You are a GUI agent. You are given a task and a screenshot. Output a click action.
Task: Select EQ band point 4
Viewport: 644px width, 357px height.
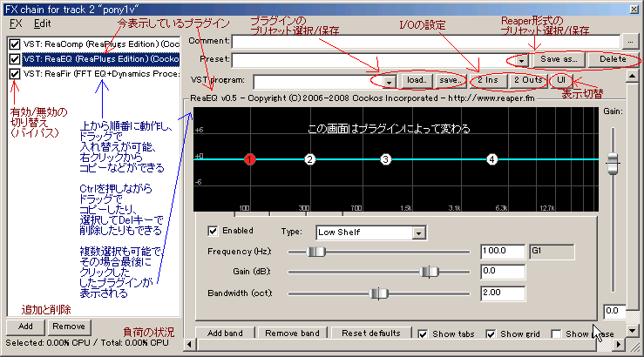point(492,159)
